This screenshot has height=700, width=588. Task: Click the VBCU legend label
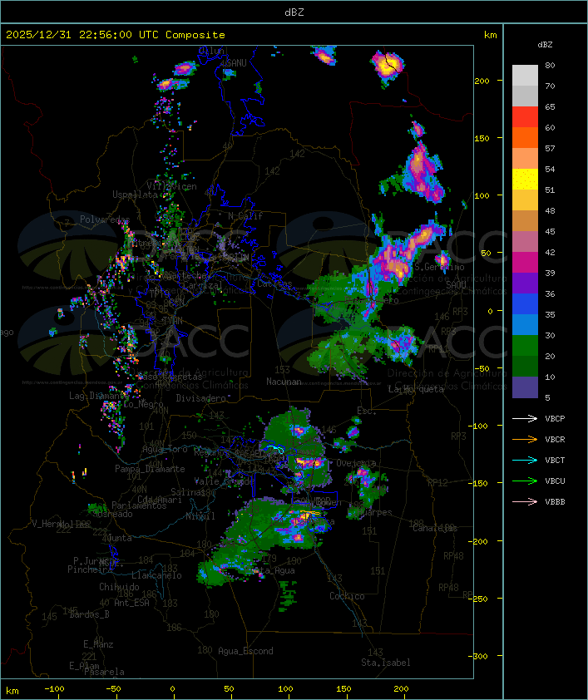555,481
